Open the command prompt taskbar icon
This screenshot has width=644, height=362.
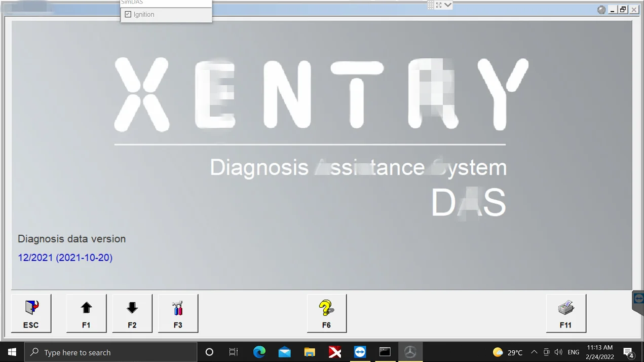coord(385,352)
